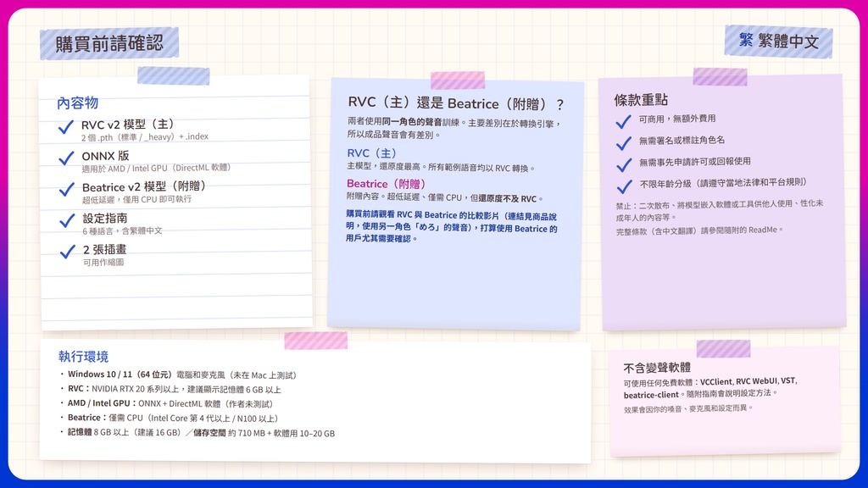
Task: Click the 不含變聲軟體 heading
Action: [x=657, y=368]
